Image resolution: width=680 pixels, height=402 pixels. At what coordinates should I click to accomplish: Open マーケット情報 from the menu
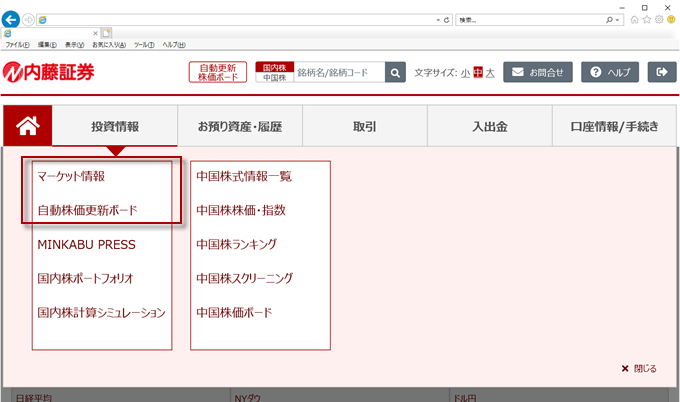click(71, 176)
